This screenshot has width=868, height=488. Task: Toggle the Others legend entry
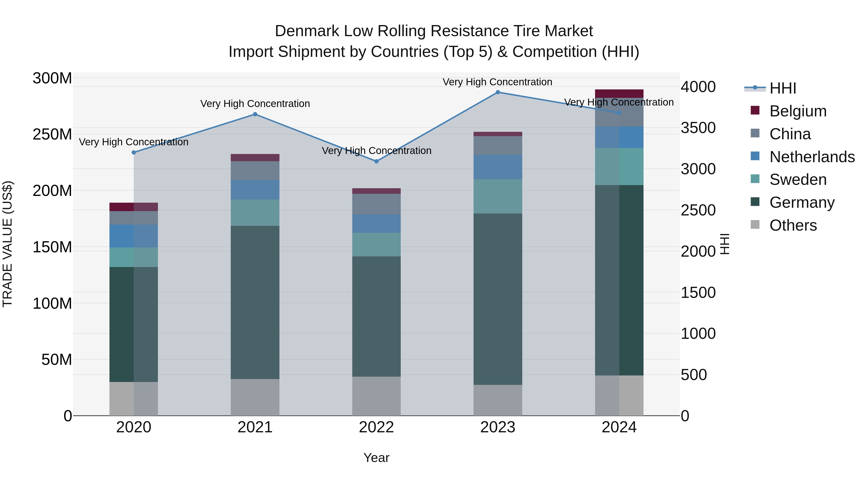click(x=784, y=225)
